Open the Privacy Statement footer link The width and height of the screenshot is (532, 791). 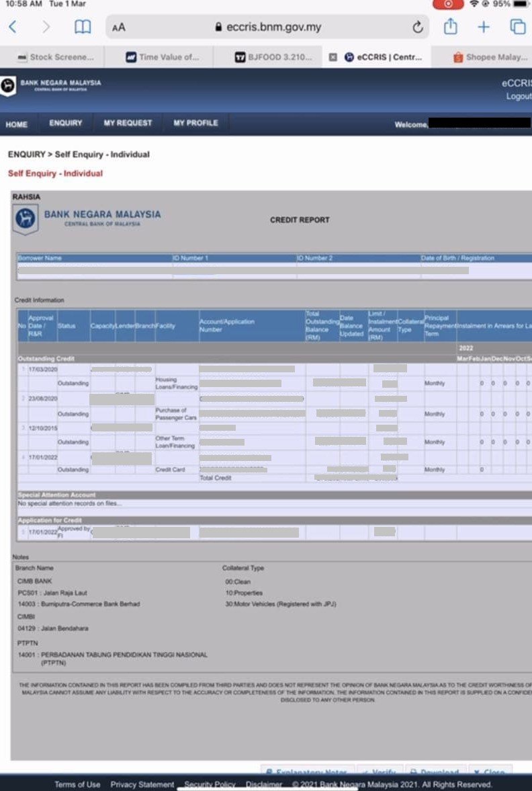coord(142,784)
